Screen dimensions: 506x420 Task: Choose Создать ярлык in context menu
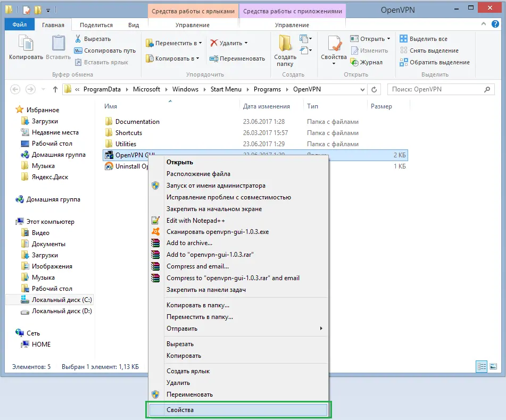[x=238, y=371]
